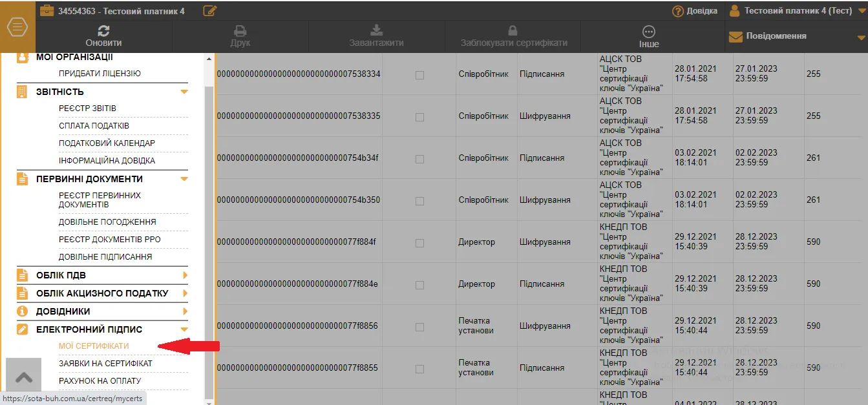Collapse the Звітність section arrow
The height and width of the screenshot is (405, 868).
point(184,92)
